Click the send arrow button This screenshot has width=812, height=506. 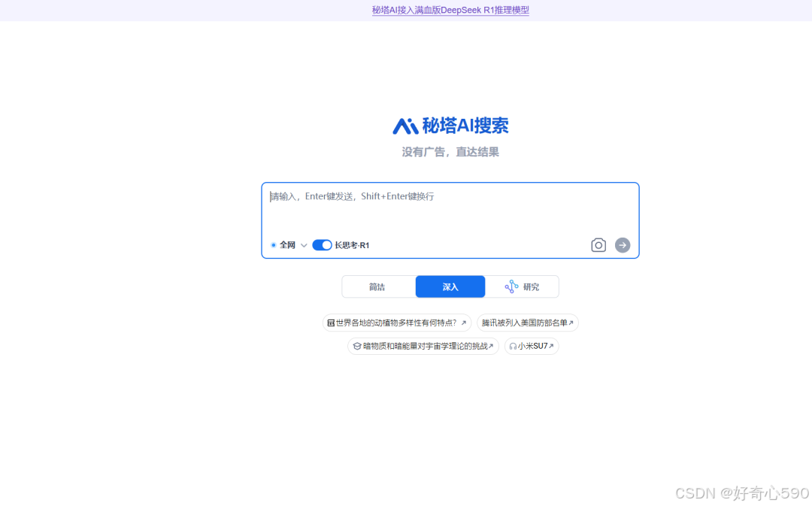(x=623, y=245)
